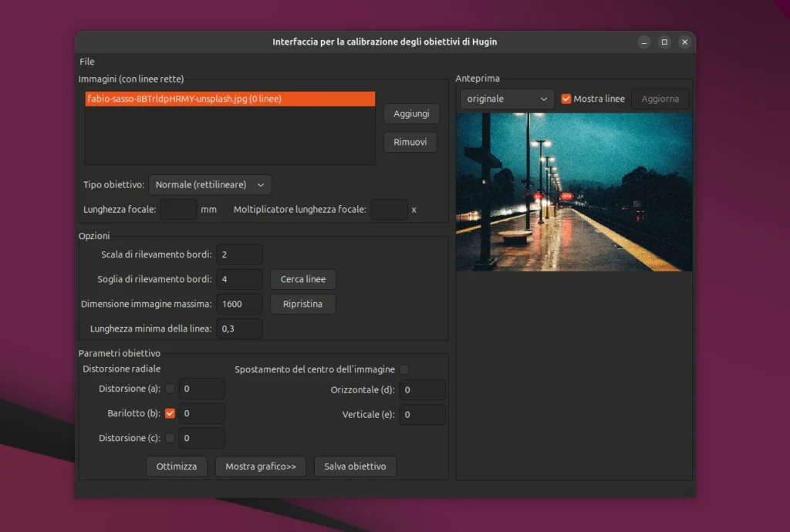Viewport: 790px width, 532px height.
Task: Click the Rimuovi button
Action: tap(410, 142)
